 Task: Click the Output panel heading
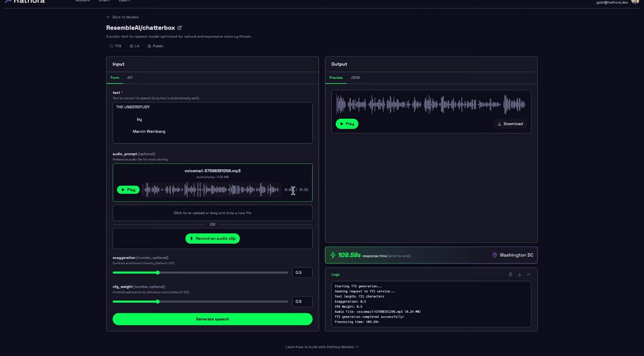(x=339, y=64)
